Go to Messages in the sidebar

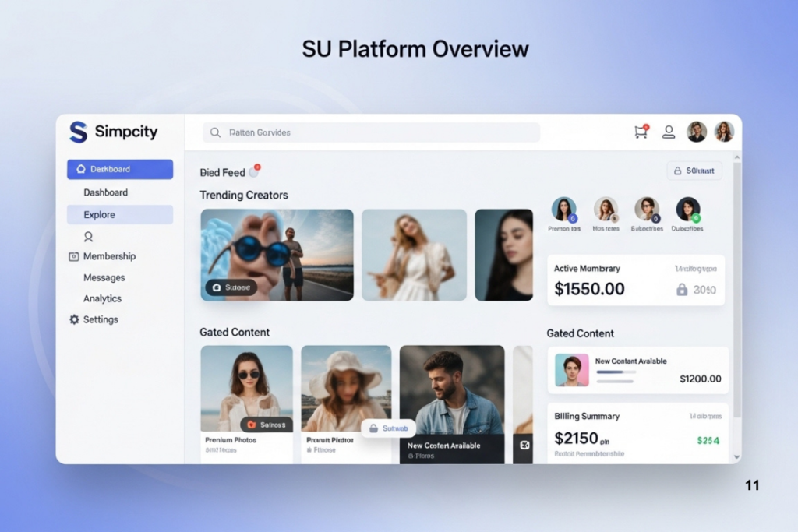pos(104,277)
